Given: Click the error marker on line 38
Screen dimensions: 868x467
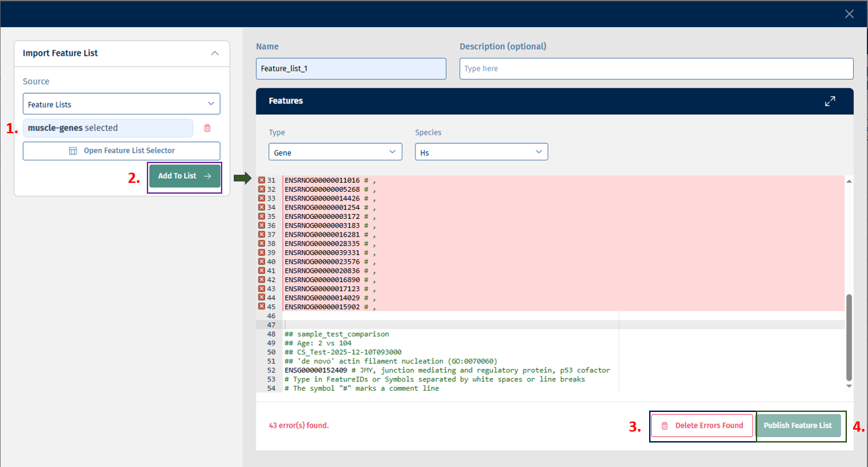Looking at the screenshot, I should (262, 243).
